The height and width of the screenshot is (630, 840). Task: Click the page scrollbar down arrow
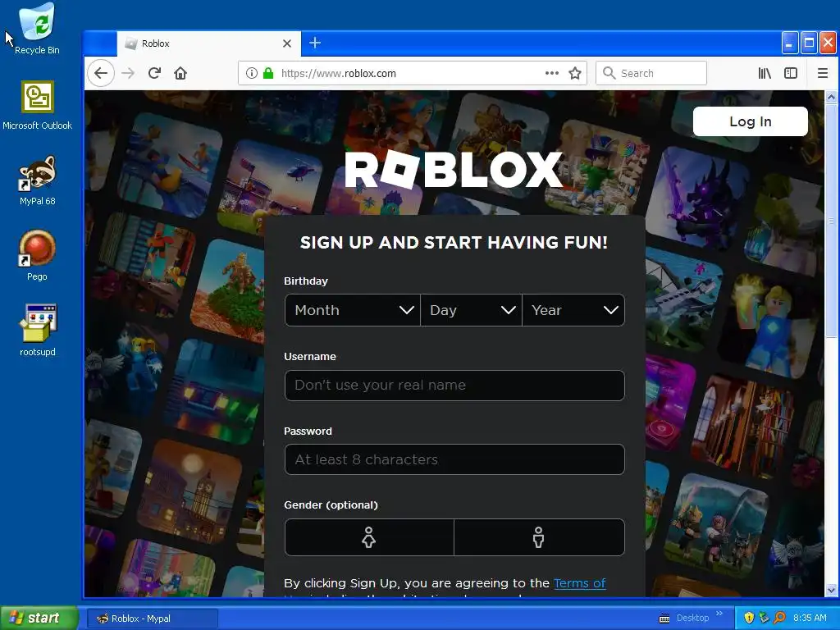point(831,590)
